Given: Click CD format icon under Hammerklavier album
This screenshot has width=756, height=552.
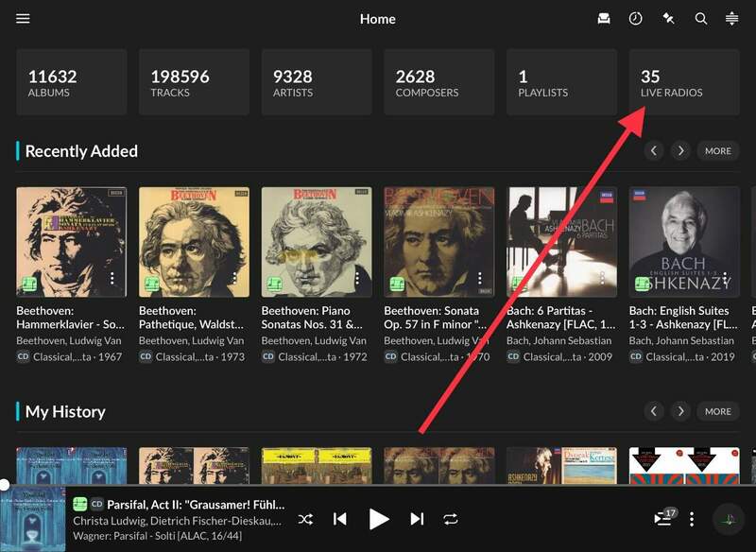Looking at the screenshot, I should 23,356.
